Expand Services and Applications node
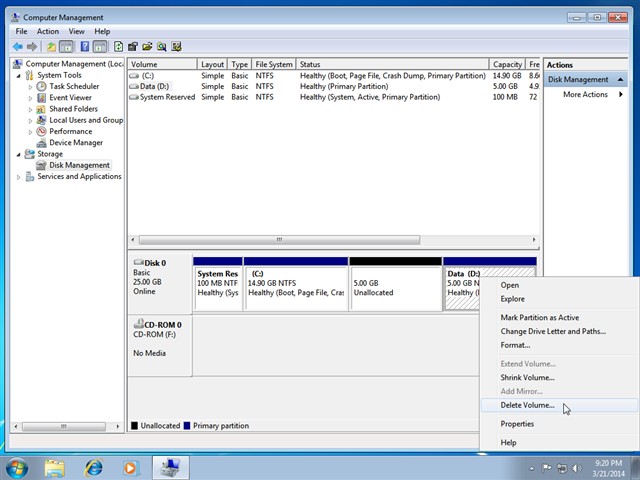 18,177
